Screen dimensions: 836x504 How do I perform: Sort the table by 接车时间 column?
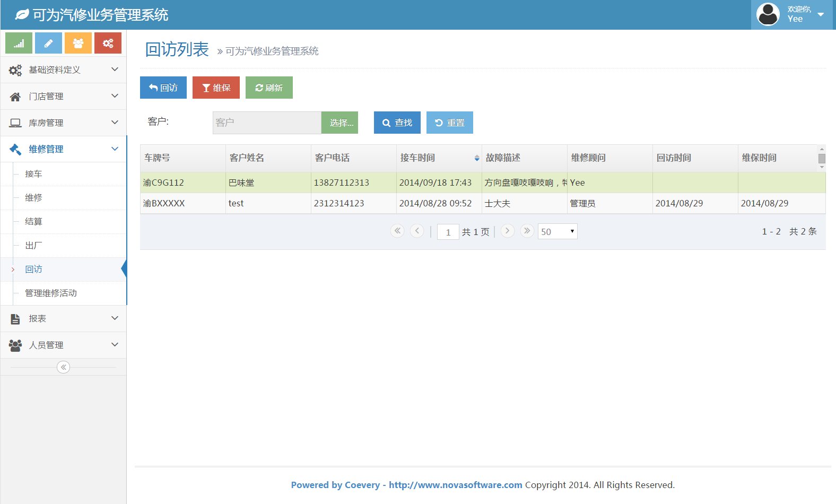[418, 158]
